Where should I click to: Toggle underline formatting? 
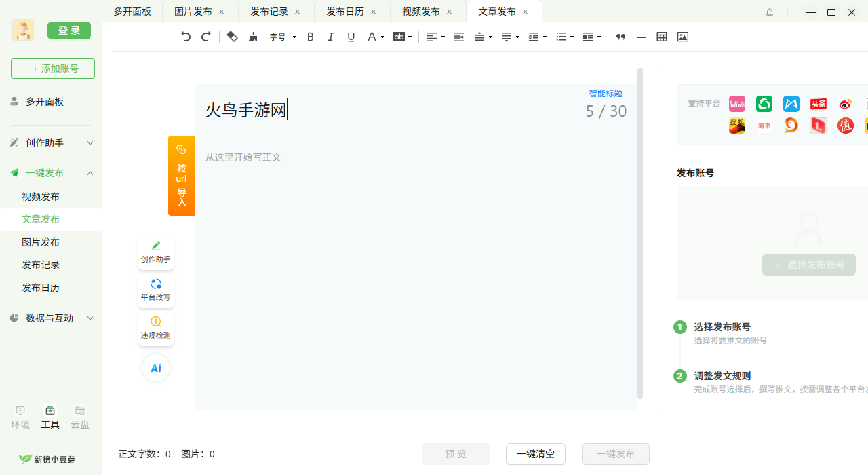pos(351,37)
